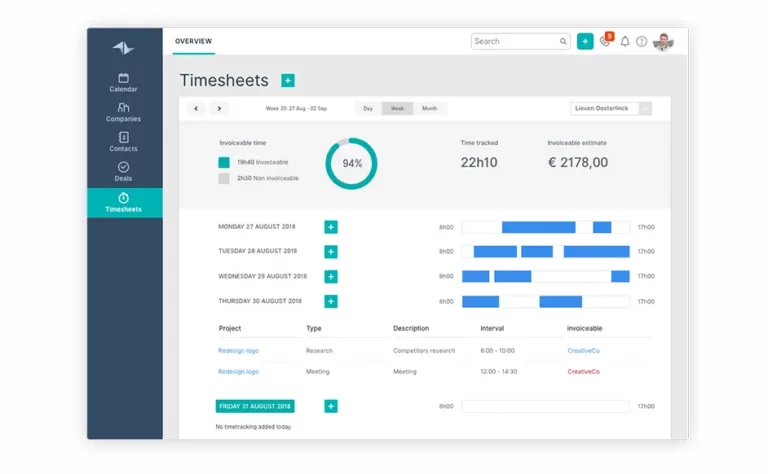The height and width of the screenshot is (474, 768).
Task: Open the Lieven Oosterlinck user dropdown
Action: tap(610, 108)
